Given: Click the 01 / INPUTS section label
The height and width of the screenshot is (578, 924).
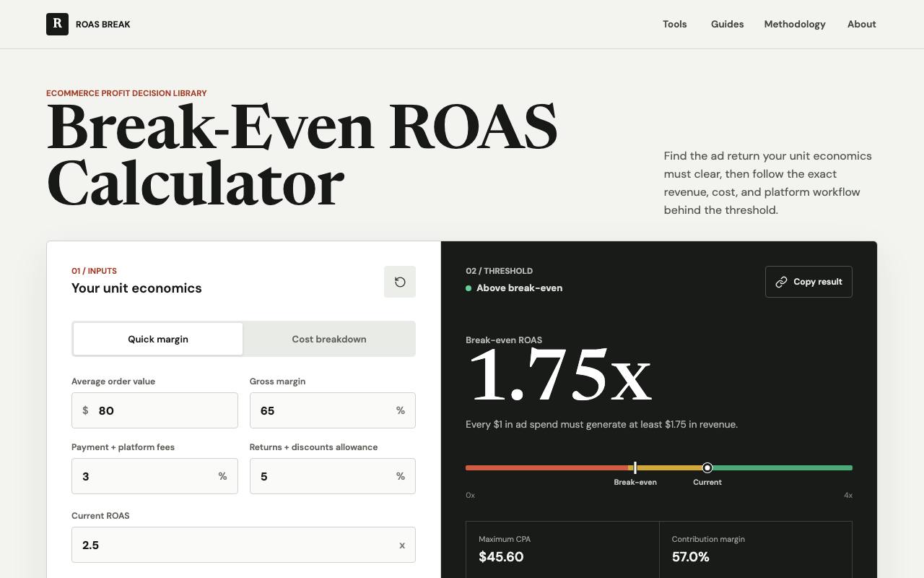Looking at the screenshot, I should coord(94,271).
